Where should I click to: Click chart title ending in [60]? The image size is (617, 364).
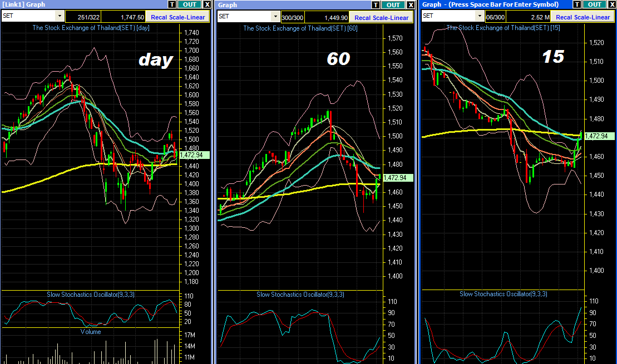[300, 28]
